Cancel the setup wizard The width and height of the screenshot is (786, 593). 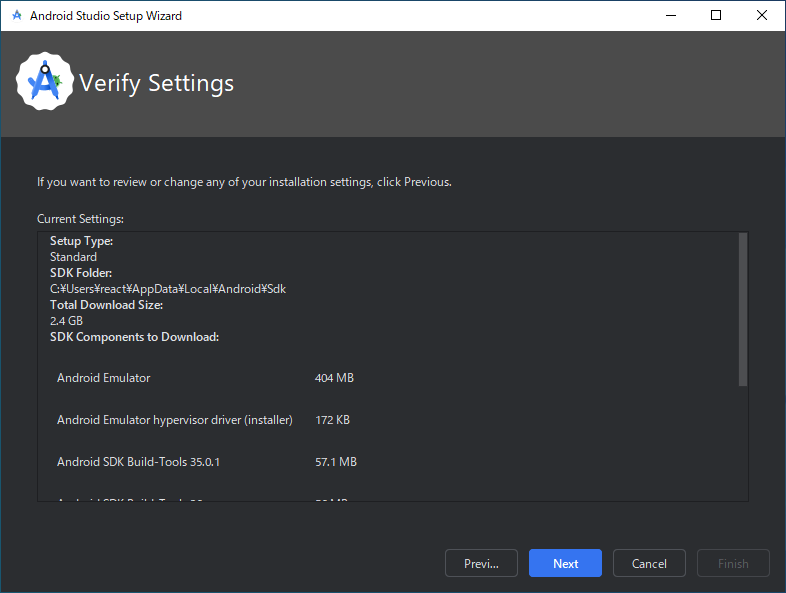[649, 563]
